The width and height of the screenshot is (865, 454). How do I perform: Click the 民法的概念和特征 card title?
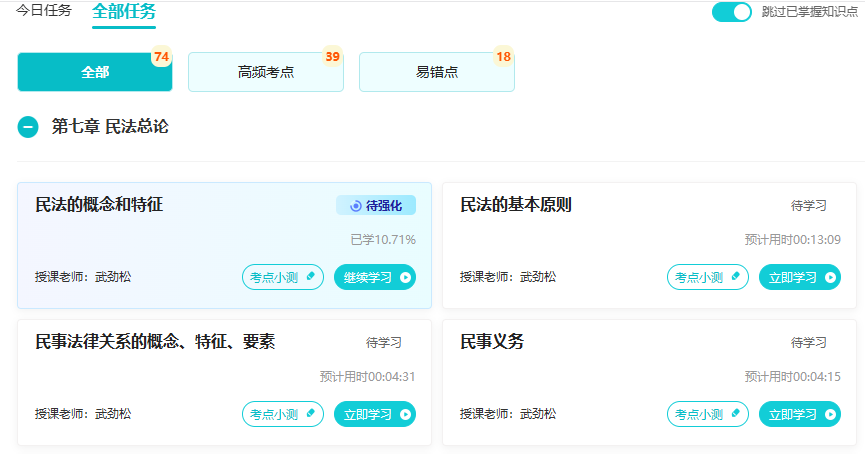[x=99, y=205]
